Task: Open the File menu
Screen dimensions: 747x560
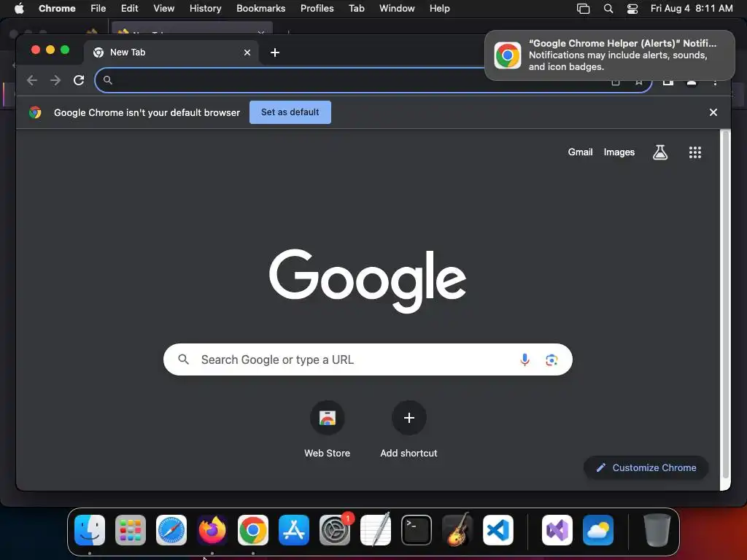Action: 98,9
